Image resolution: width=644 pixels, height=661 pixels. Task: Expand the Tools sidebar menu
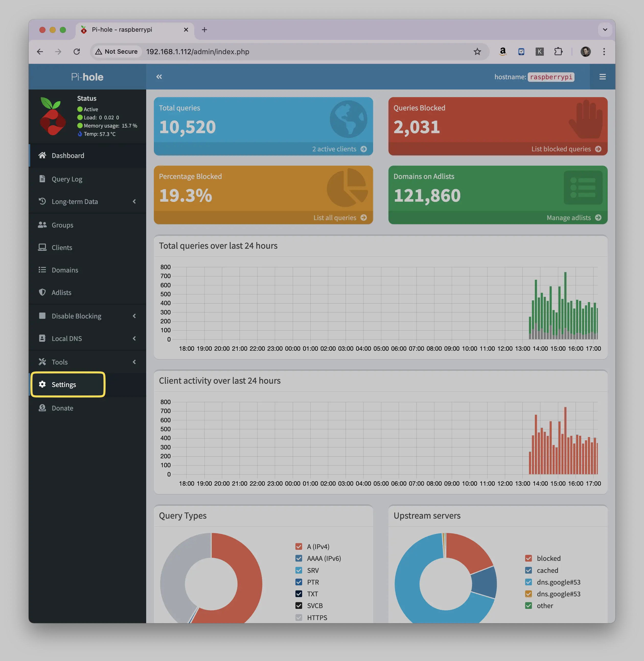(x=87, y=362)
